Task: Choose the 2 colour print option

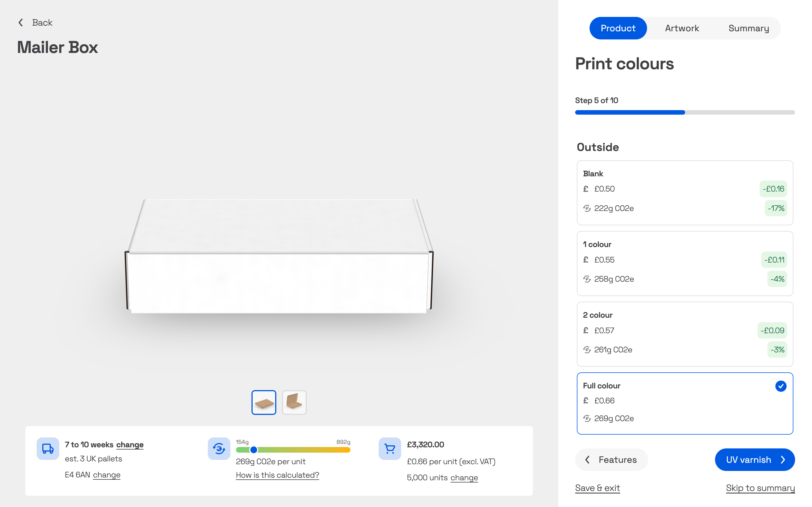Action: click(685, 334)
